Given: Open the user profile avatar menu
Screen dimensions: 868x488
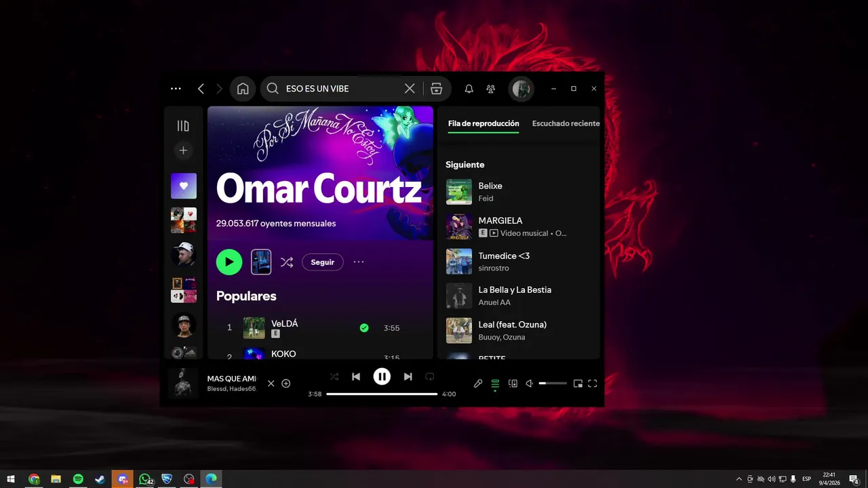Looking at the screenshot, I should [521, 89].
